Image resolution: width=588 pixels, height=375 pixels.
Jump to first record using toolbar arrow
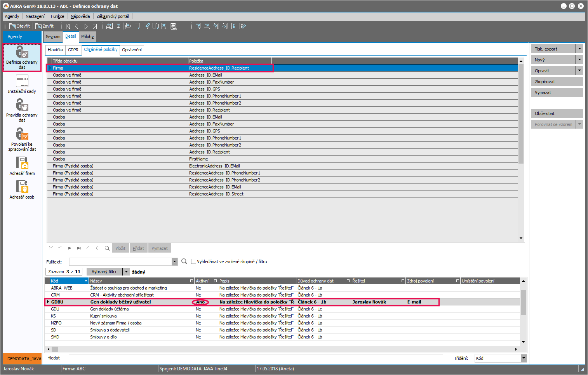tap(68, 26)
